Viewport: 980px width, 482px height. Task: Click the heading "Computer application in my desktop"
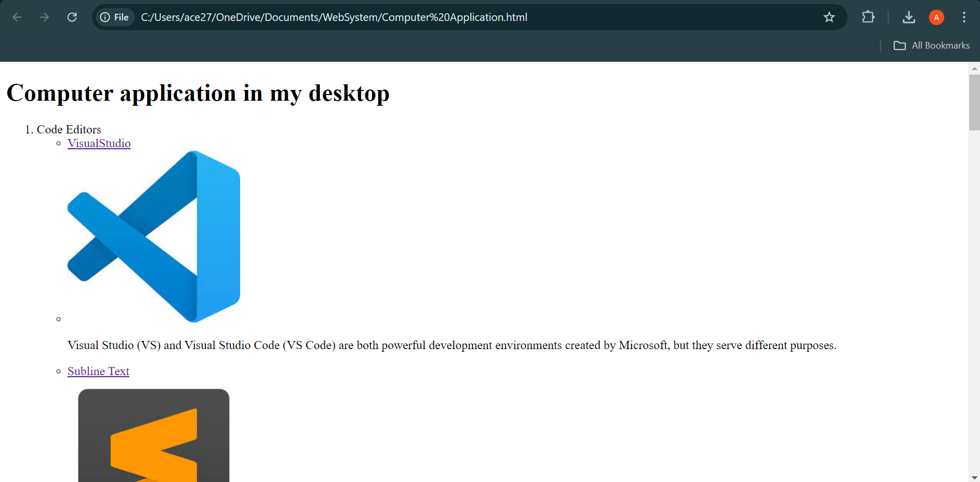click(x=198, y=94)
